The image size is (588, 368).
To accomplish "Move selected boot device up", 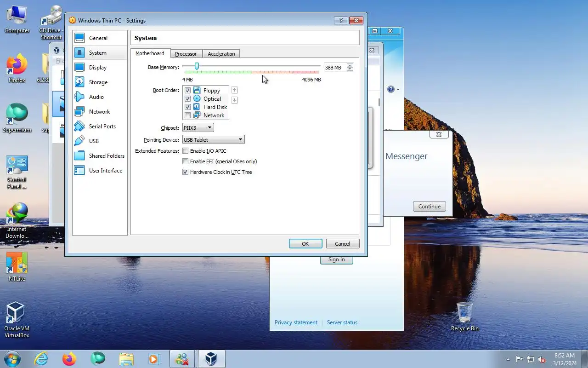I will [234, 90].
